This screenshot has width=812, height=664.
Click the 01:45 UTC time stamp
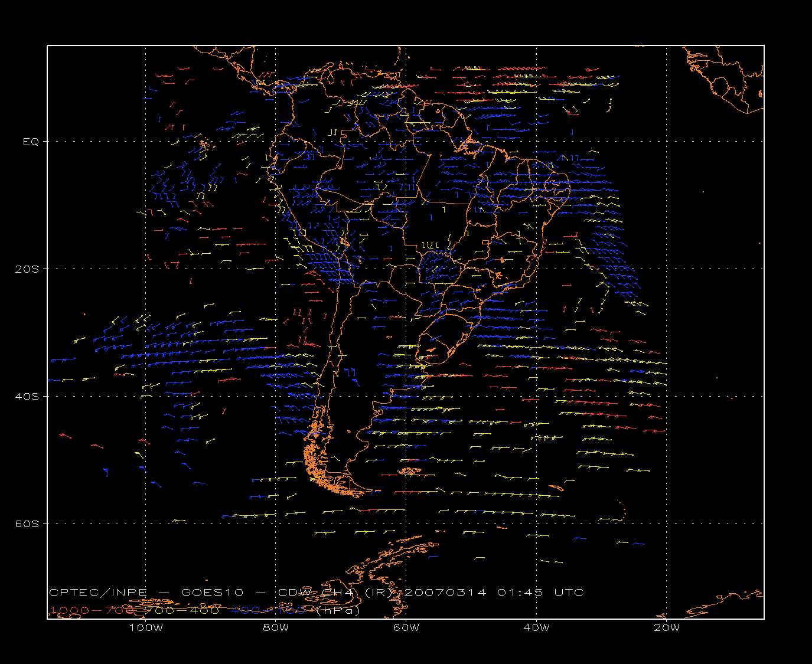[540, 593]
